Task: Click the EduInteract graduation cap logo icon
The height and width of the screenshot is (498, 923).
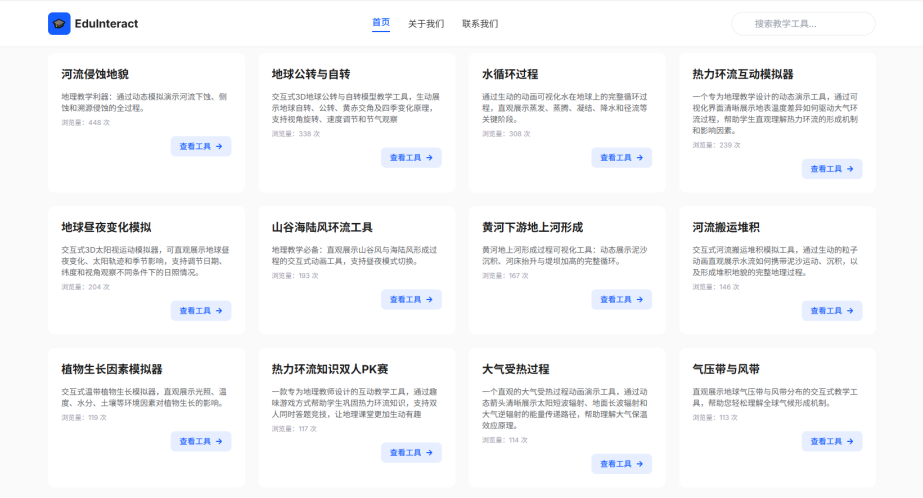Action: (59, 24)
